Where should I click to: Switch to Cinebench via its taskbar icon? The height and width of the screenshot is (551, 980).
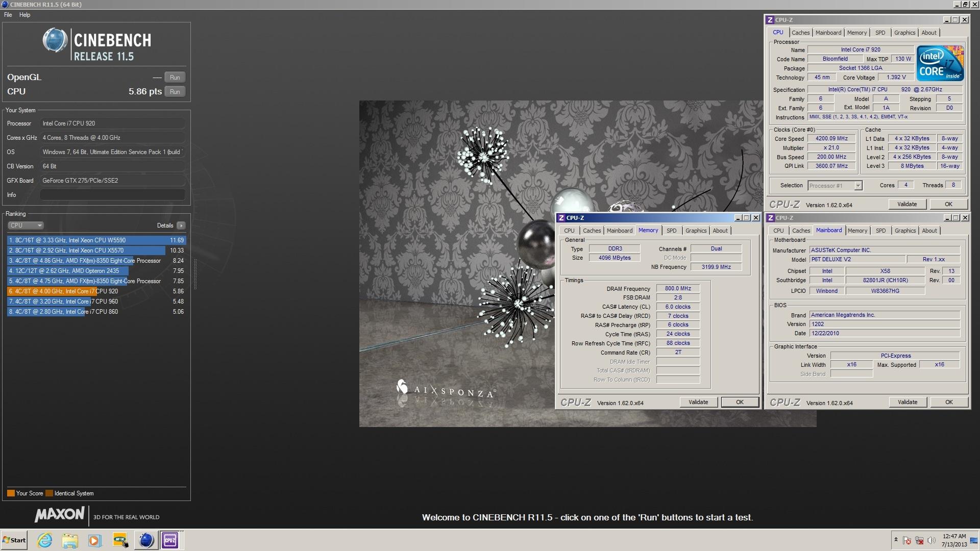pos(146,540)
